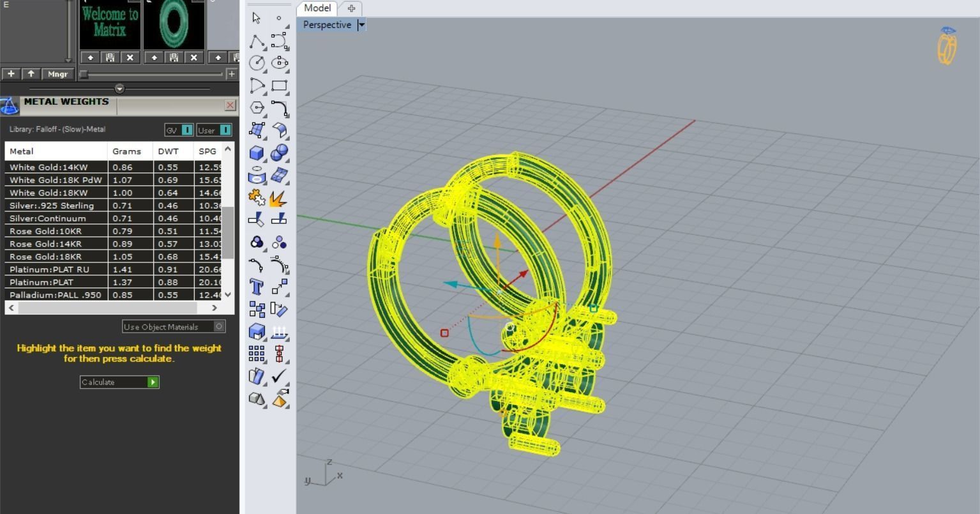
Task: Choose the Arc tool
Action: [x=257, y=86]
